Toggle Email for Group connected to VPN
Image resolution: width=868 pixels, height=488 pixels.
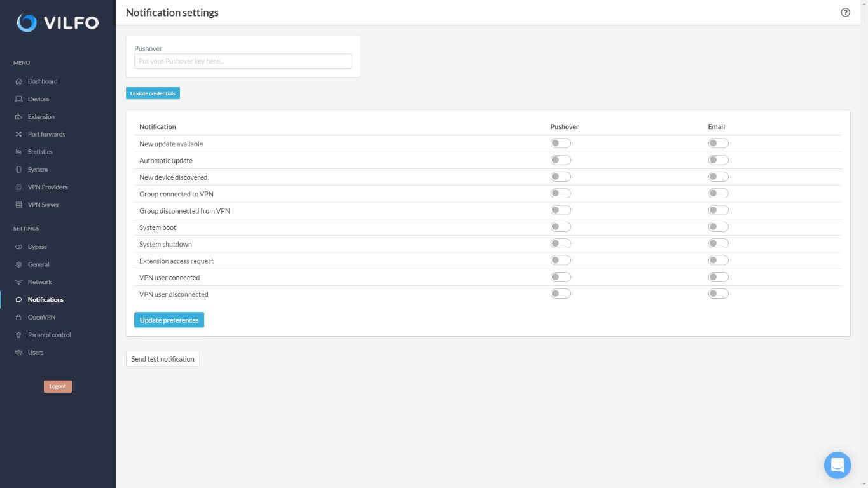tap(719, 193)
